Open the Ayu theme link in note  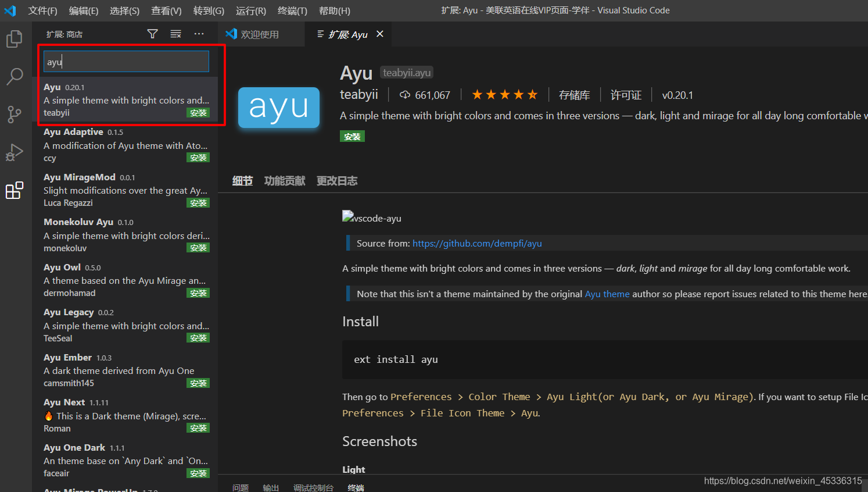pyautogui.click(x=607, y=294)
